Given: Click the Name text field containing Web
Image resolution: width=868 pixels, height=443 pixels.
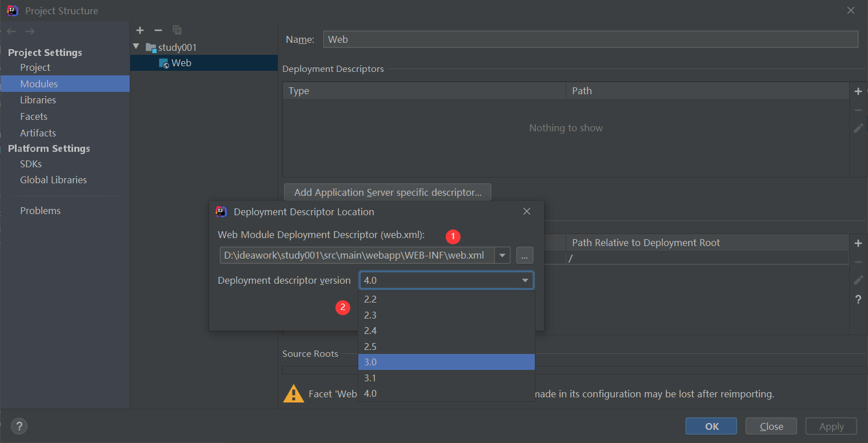Looking at the screenshot, I should (x=590, y=39).
